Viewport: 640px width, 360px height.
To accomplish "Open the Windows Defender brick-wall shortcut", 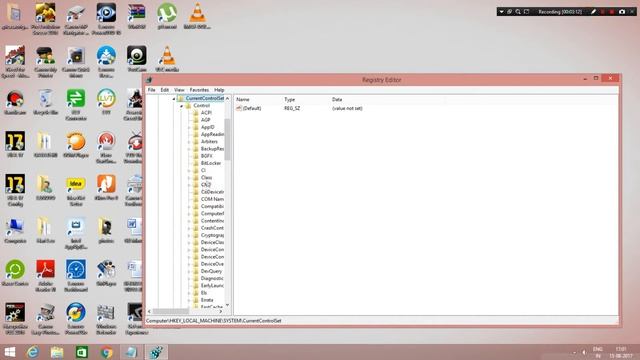I will point(106,319).
